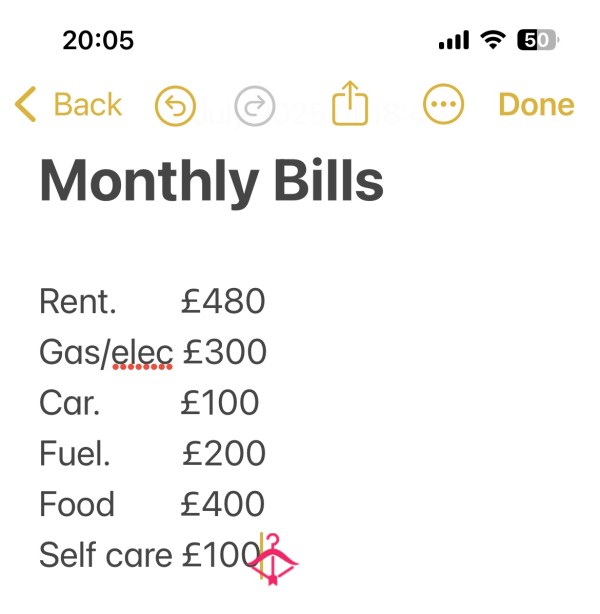Viewport: 600px width, 614px height.
Task: Tap the Monthly Bills title
Action: coord(211,182)
